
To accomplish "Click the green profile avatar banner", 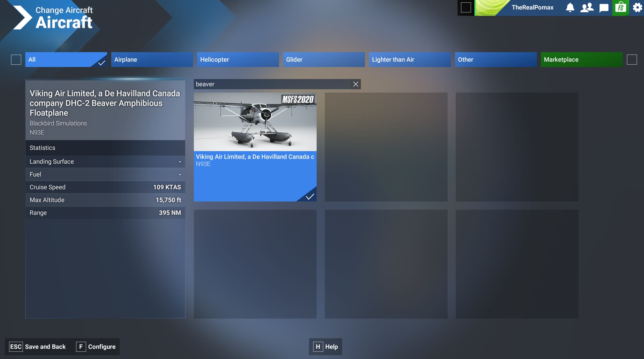I will click(492, 7).
